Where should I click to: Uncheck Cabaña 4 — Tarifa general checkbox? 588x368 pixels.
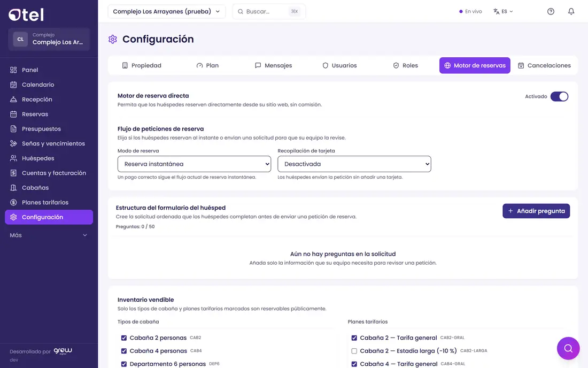pos(354,364)
